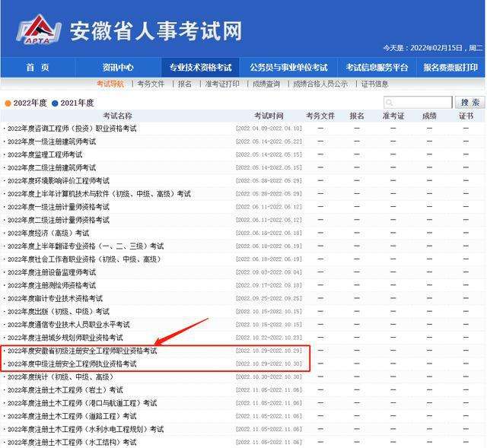Open the 2022年度一级注册建筑师考试 link
487x448 pixels.
pyautogui.click(x=52, y=141)
